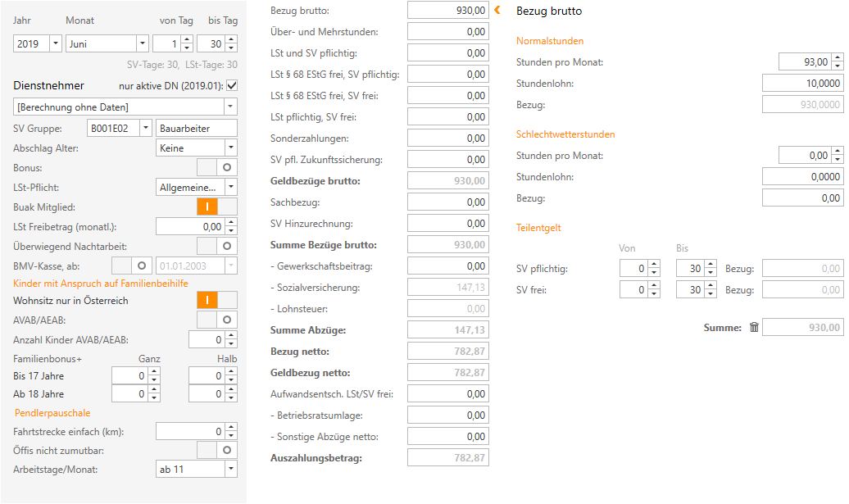
Task: Open the BMV-Kasse date dropdown
Action: 230,266
